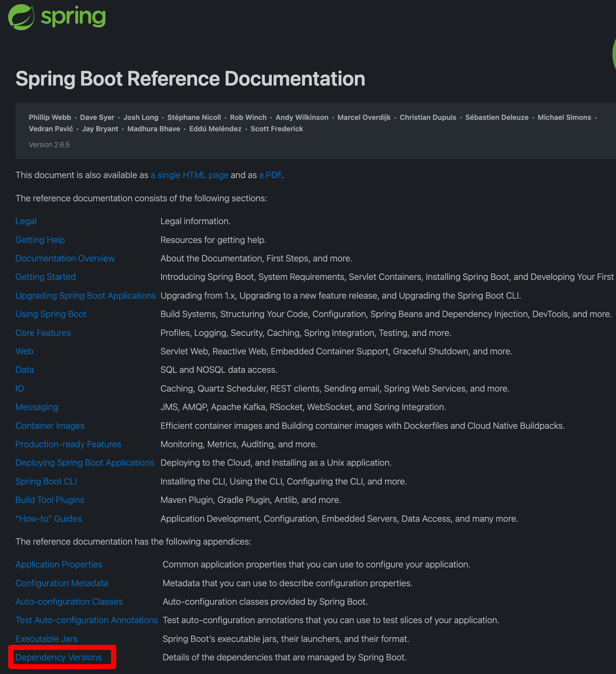This screenshot has width=616, height=674.
Task: Open Application Properties appendix
Action: [x=59, y=564]
